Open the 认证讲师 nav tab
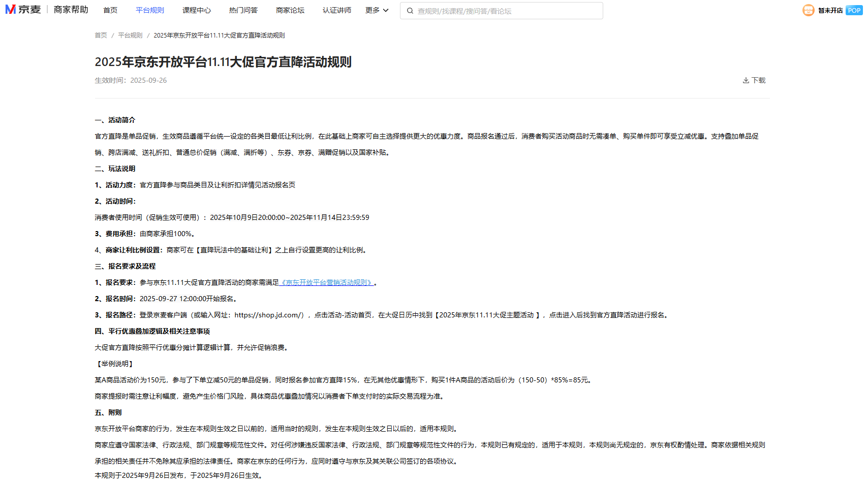 click(x=337, y=10)
